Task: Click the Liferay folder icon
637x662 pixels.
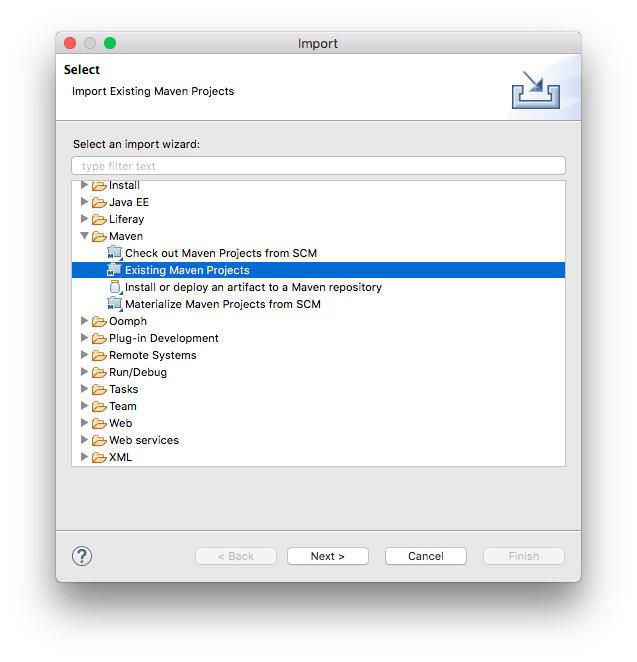Action: (x=99, y=219)
